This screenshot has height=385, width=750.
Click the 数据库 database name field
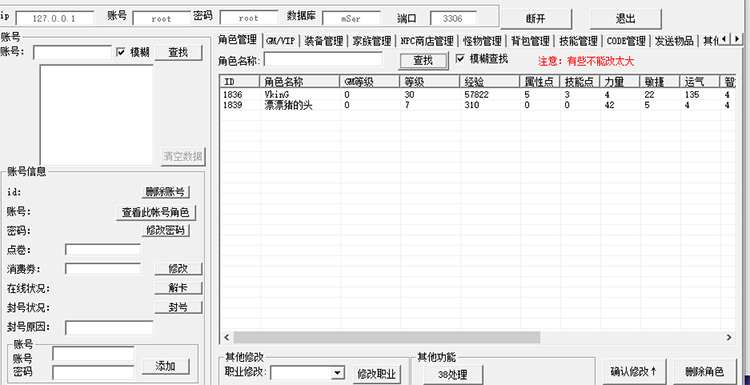351,19
